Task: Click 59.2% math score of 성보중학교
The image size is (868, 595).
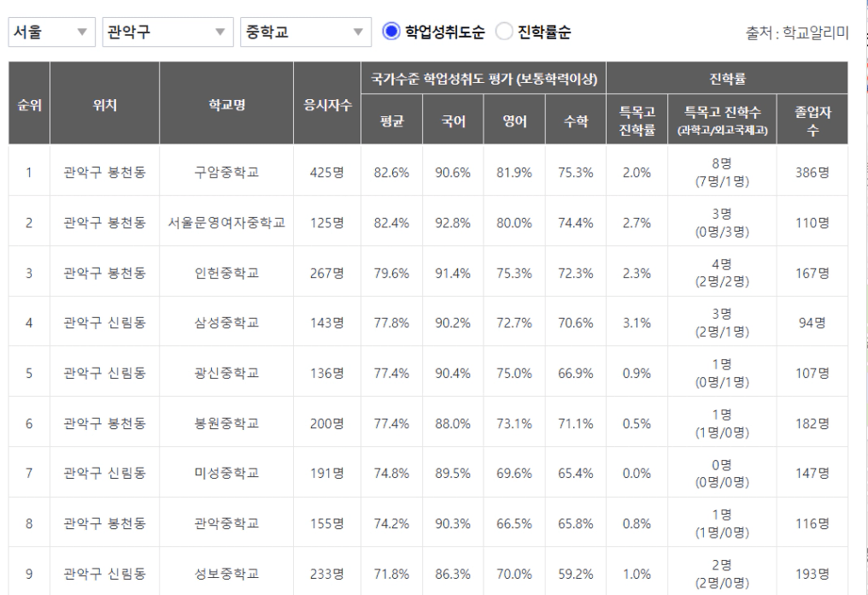Action: point(575,574)
